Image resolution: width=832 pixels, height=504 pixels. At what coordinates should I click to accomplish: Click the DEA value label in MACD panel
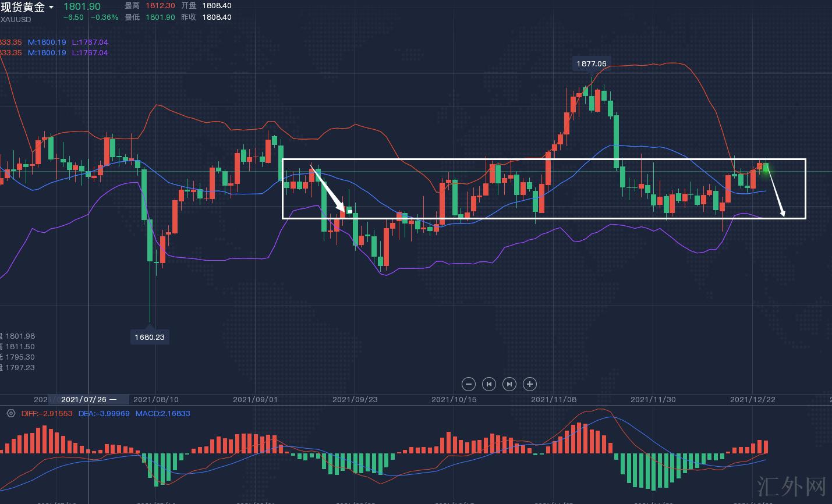[x=104, y=413]
